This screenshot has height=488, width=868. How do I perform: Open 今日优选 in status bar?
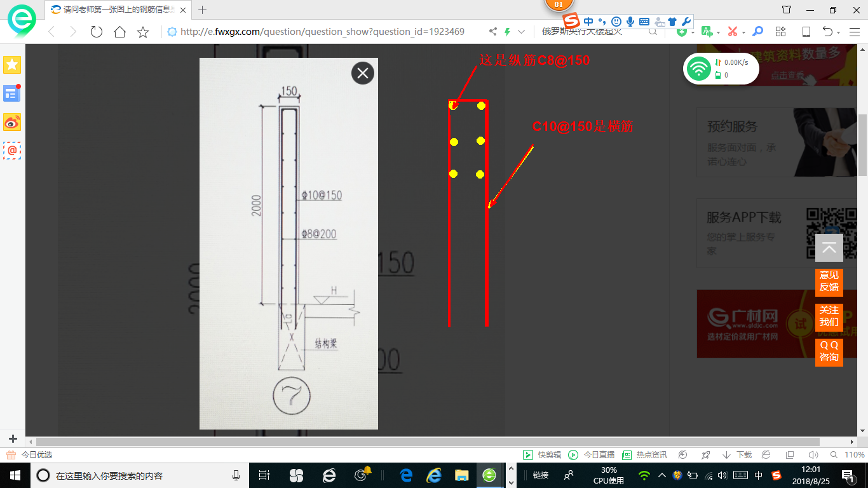tap(30, 455)
